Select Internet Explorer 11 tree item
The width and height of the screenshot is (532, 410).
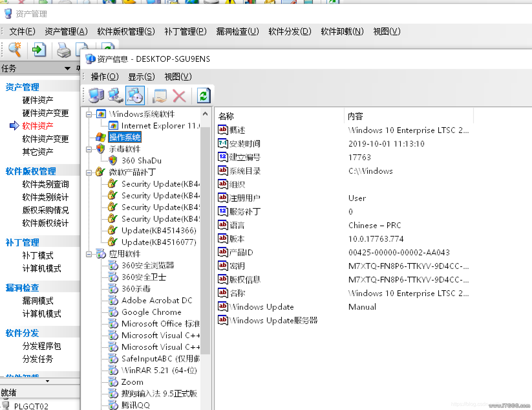coord(161,126)
